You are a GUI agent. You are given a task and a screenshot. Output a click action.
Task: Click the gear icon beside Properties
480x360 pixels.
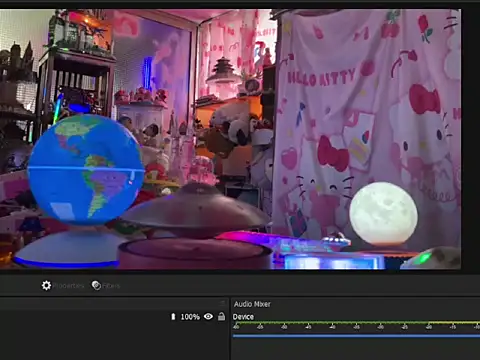(x=46, y=285)
